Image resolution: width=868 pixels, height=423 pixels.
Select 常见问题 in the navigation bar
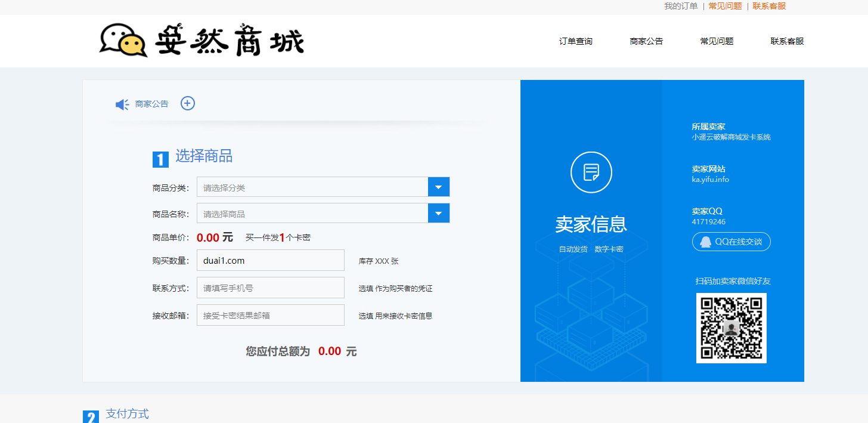coord(717,41)
